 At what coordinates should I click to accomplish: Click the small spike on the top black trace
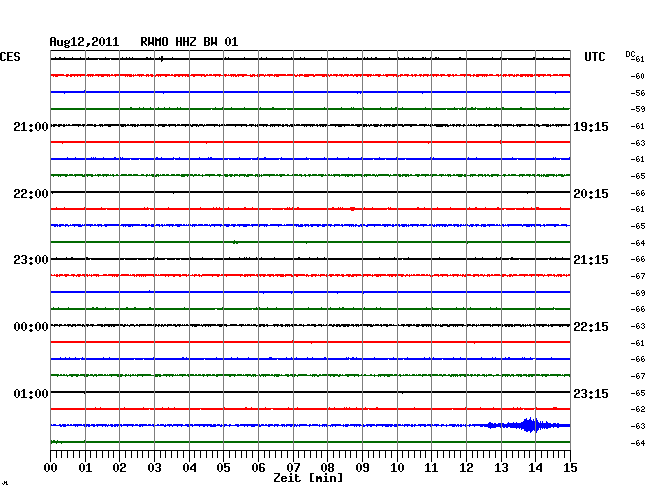pos(162,59)
